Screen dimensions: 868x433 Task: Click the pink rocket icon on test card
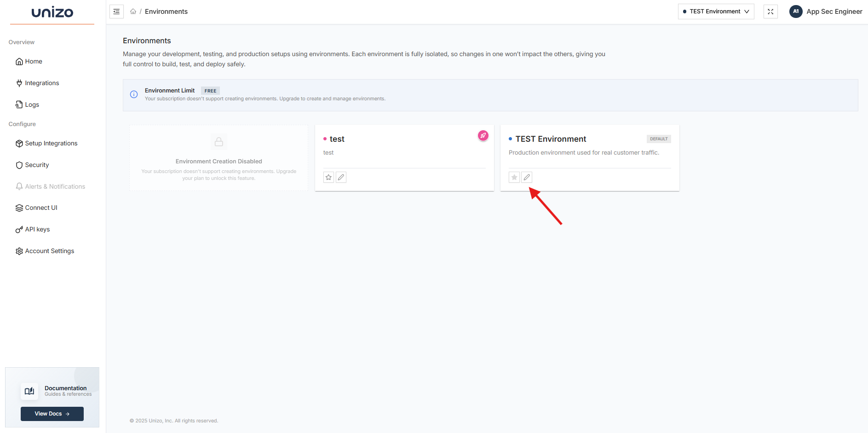[483, 135]
